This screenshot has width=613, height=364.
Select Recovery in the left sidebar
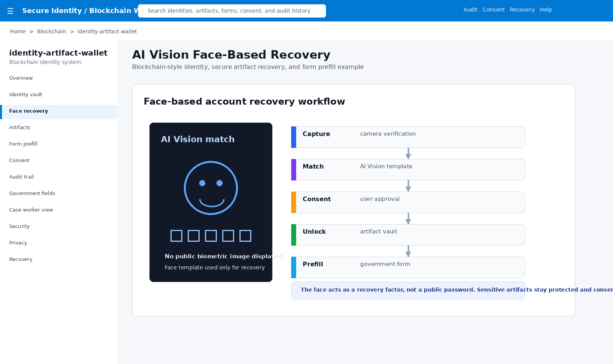coord(59,259)
